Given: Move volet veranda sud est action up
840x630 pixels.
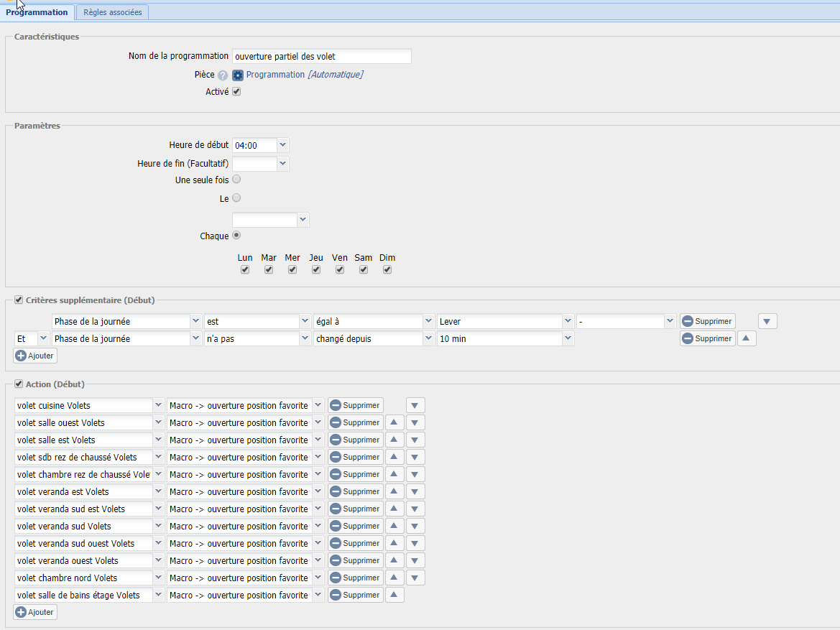Looking at the screenshot, I should (394, 509).
